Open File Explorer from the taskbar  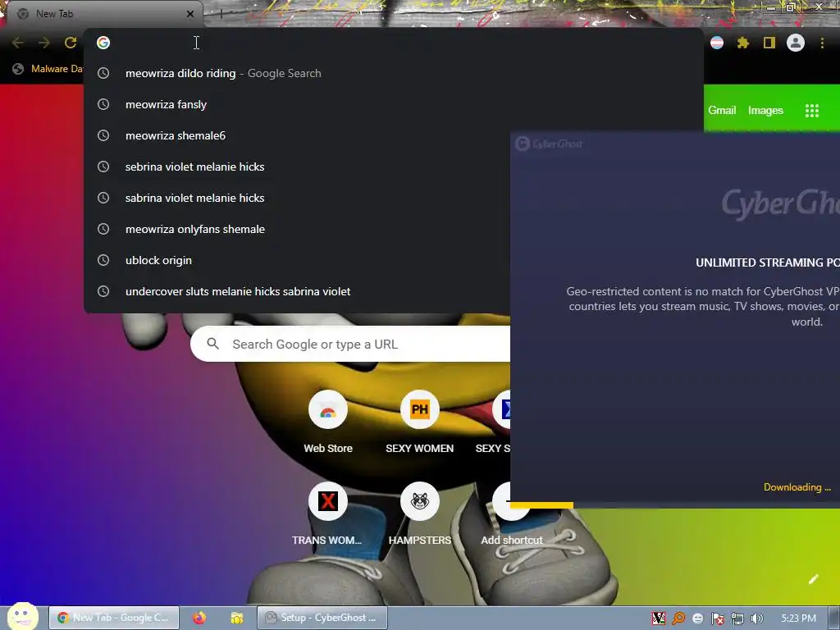tap(237, 618)
